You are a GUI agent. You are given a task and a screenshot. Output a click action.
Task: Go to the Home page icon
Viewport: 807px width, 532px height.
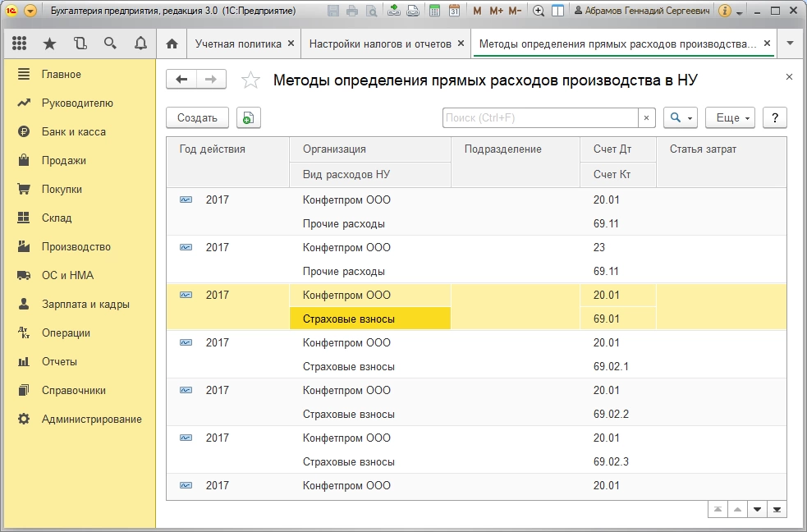click(172, 44)
